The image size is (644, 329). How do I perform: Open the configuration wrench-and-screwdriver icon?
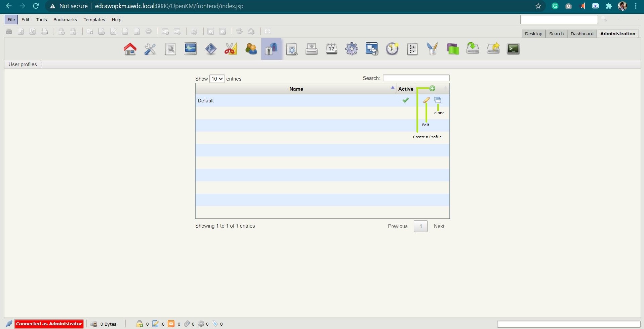pyautogui.click(x=150, y=49)
